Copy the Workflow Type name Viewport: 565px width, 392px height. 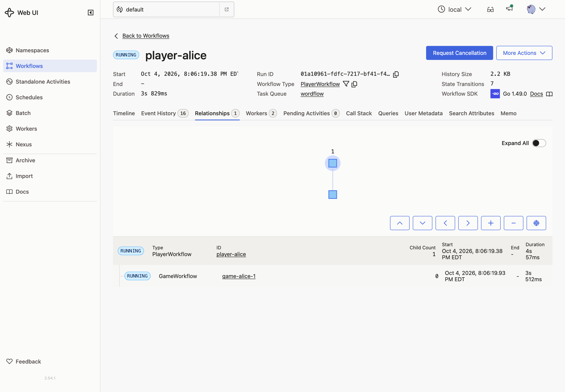[354, 84]
